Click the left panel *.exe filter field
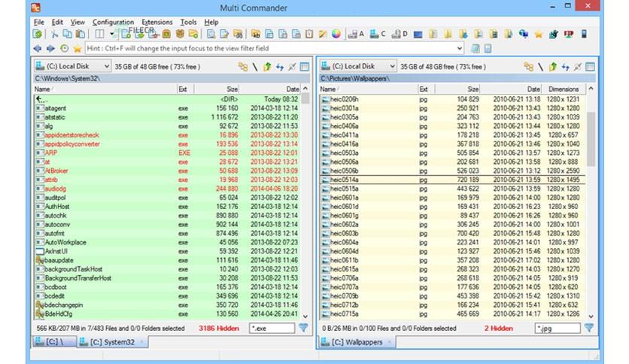 click(x=272, y=329)
